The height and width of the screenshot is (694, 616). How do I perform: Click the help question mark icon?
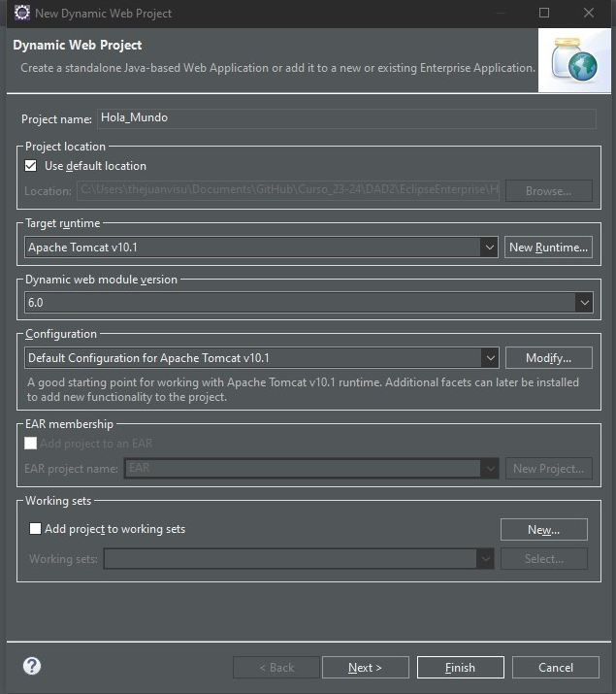tap(32, 666)
